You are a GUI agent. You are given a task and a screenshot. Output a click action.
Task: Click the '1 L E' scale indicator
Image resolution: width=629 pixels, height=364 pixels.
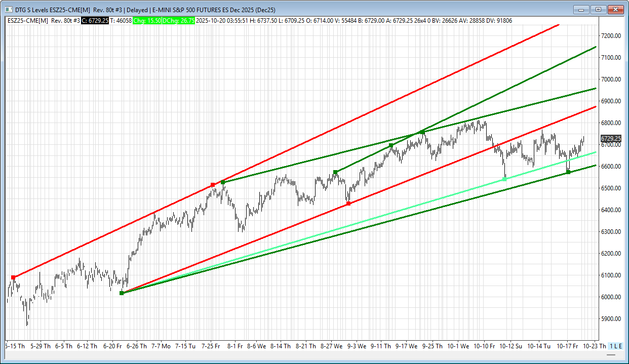[615, 346]
